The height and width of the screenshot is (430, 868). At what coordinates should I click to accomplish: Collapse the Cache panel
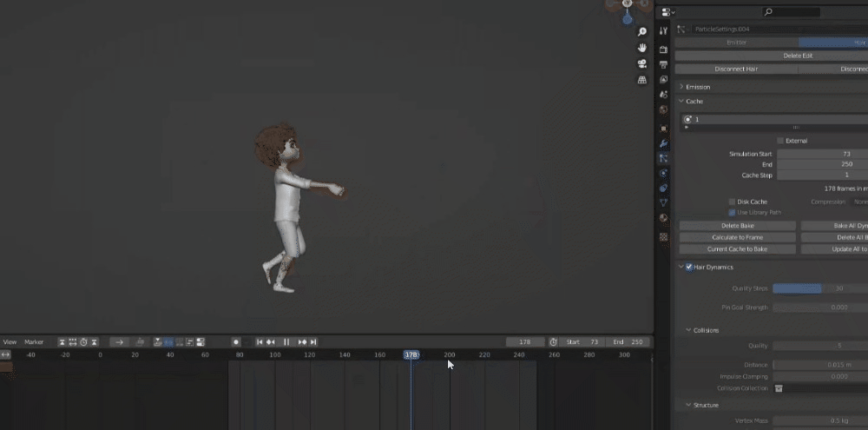click(681, 102)
